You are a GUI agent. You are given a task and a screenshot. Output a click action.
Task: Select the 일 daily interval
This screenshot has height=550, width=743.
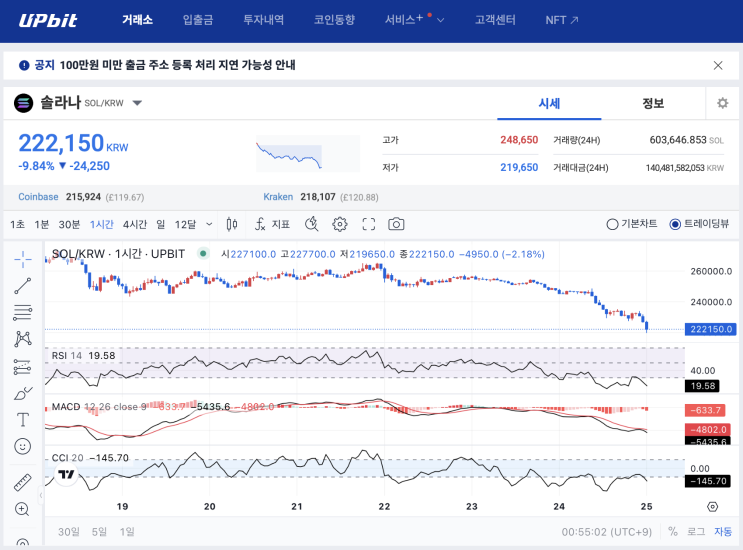pyautogui.click(x=161, y=224)
